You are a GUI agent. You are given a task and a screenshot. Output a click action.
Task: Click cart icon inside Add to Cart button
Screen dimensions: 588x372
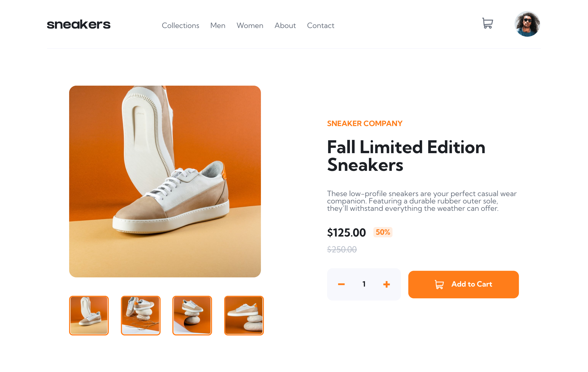(x=439, y=284)
